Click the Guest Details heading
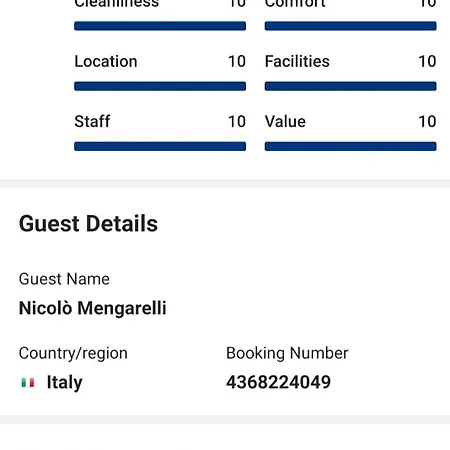The image size is (450, 450). tap(88, 223)
